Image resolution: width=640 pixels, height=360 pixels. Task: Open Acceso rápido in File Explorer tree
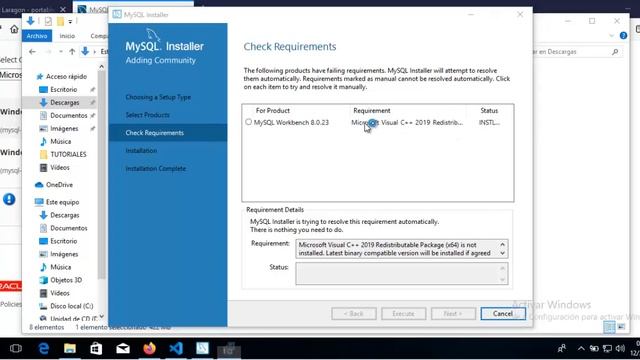click(62, 76)
